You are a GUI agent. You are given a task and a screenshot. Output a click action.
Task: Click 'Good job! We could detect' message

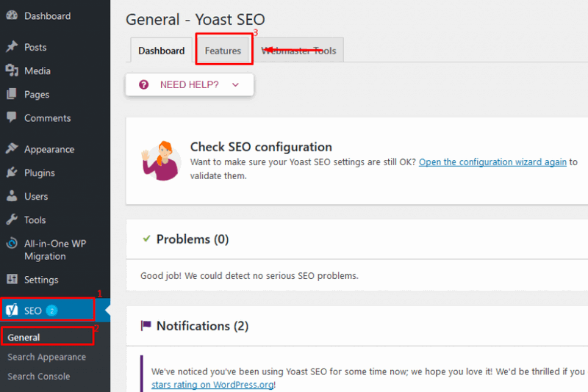pyautogui.click(x=249, y=275)
